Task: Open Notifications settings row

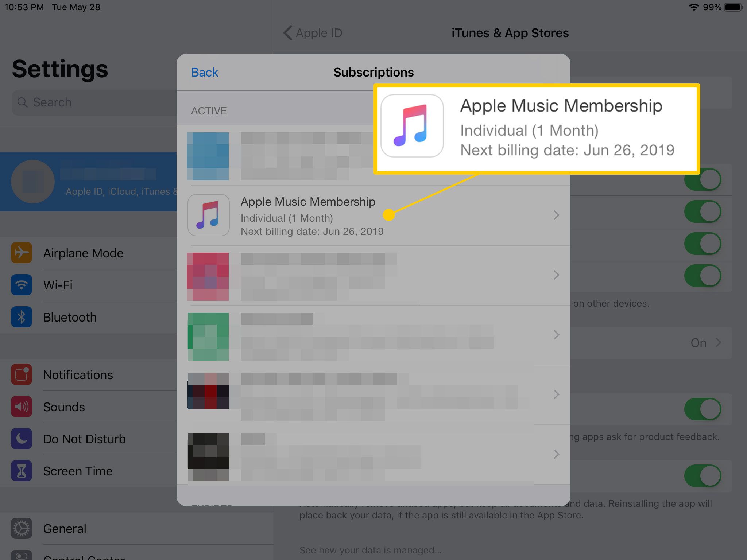Action: [88, 374]
